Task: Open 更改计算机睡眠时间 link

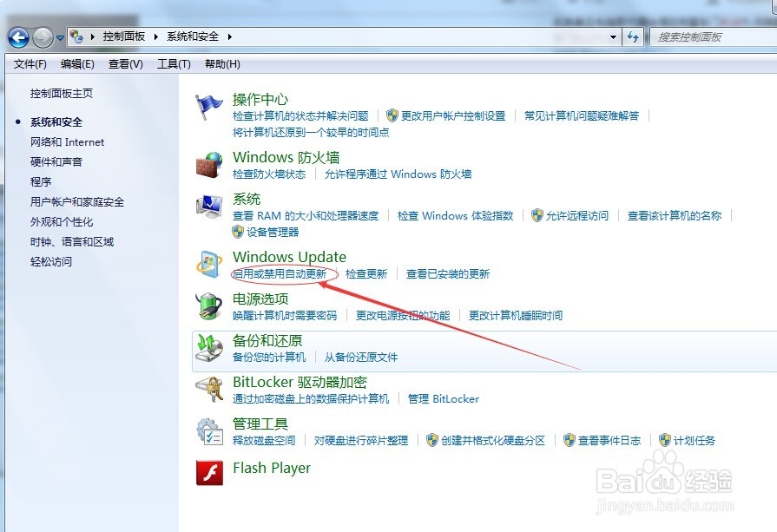Action: pos(516,316)
